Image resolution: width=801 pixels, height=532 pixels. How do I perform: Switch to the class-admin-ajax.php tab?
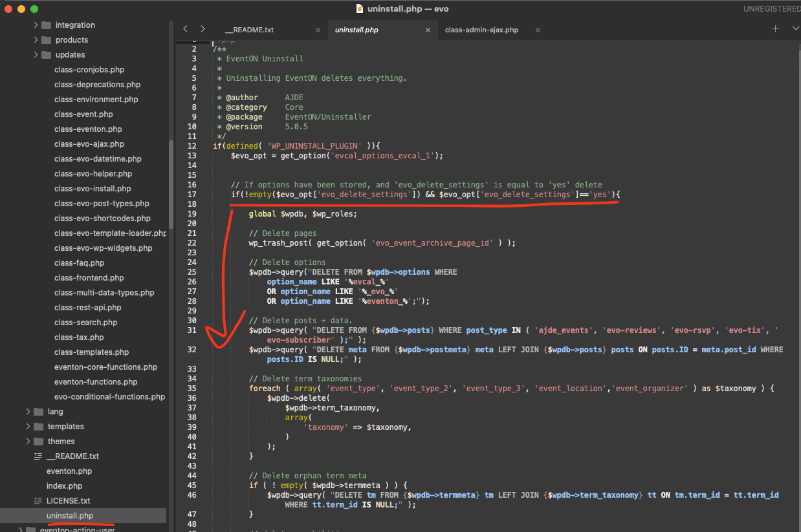click(x=481, y=30)
